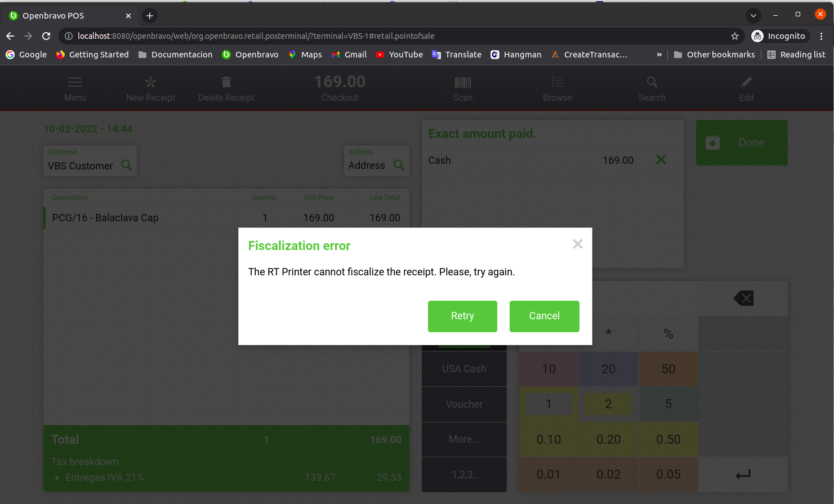834x504 pixels.
Task: Tap the 10 bill key
Action: coord(548,369)
